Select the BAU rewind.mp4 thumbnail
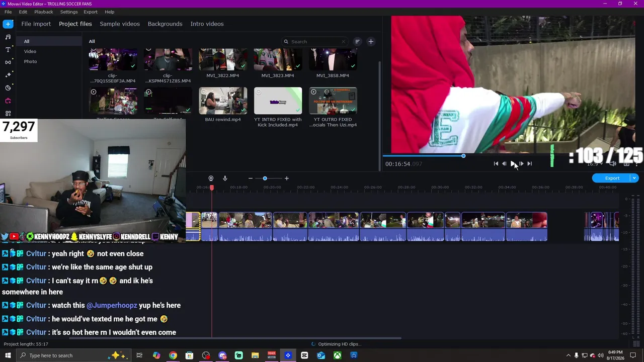The width and height of the screenshot is (644, 362). [223, 101]
